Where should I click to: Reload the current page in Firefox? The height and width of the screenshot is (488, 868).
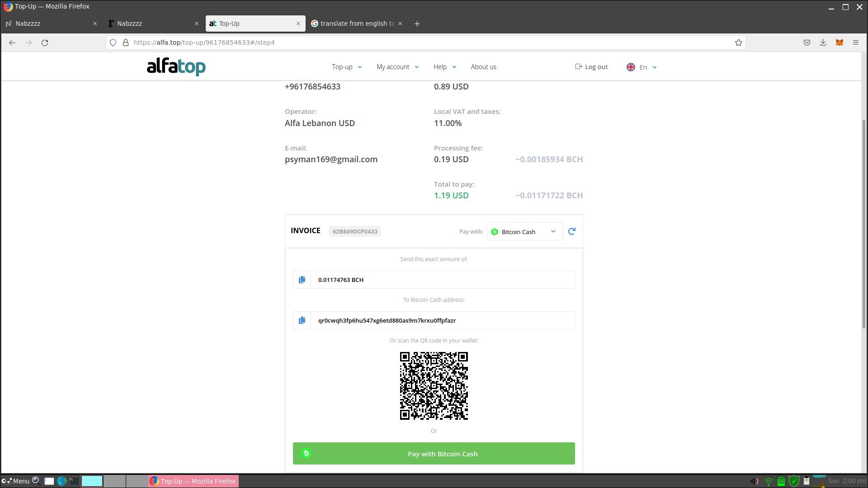pyautogui.click(x=45, y=42)
